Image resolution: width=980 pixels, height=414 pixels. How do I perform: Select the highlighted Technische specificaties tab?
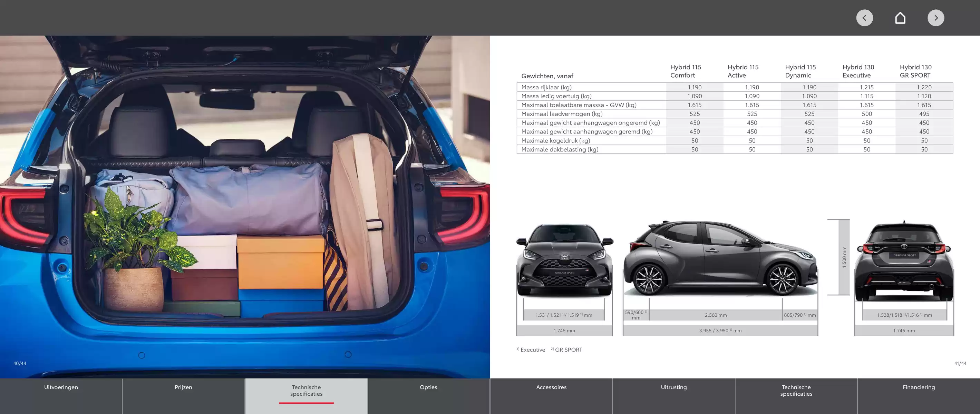[x=306, y=396]
